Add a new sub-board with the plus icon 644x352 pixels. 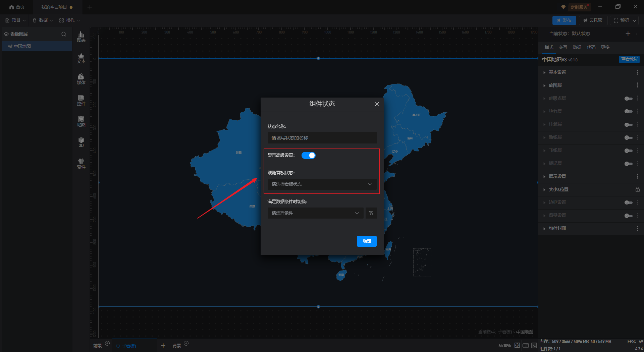pos(163,345)
